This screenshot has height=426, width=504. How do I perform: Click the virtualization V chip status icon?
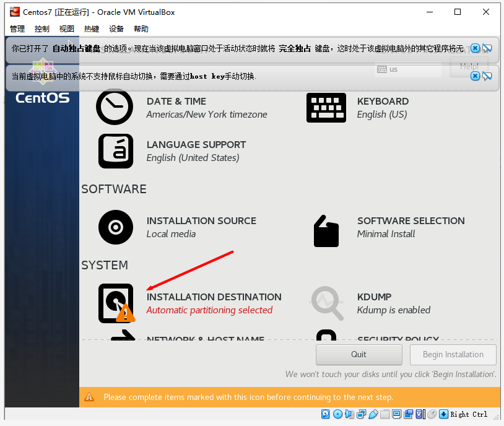(420, 414)
